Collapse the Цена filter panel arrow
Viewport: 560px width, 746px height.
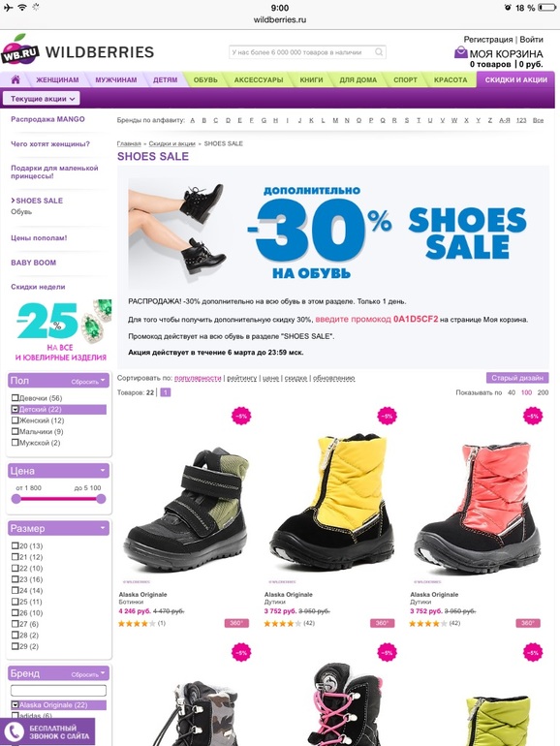103,470
